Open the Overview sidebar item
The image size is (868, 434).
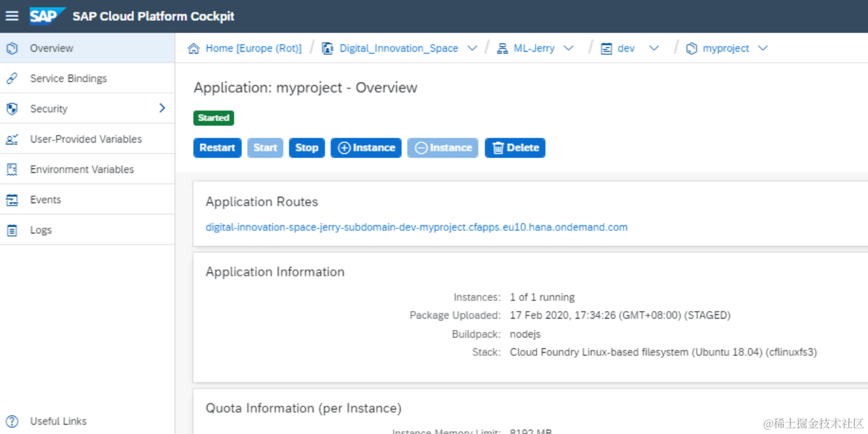pos(87,48)
